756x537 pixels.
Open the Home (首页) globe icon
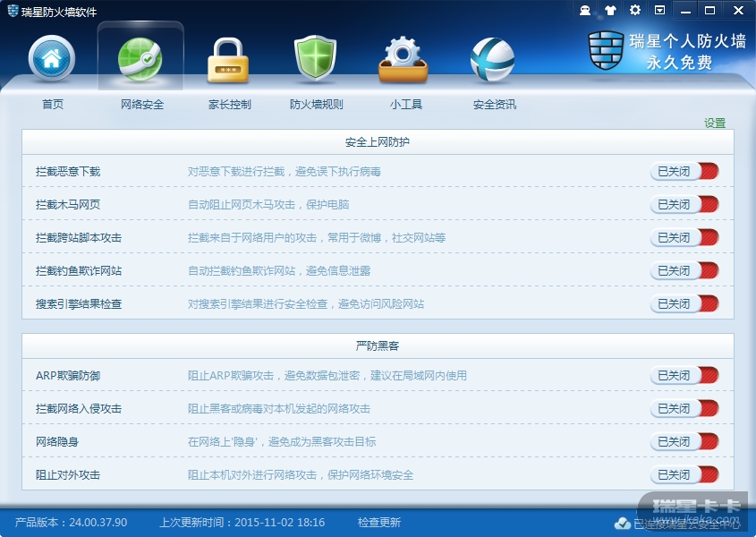point(52,58)
